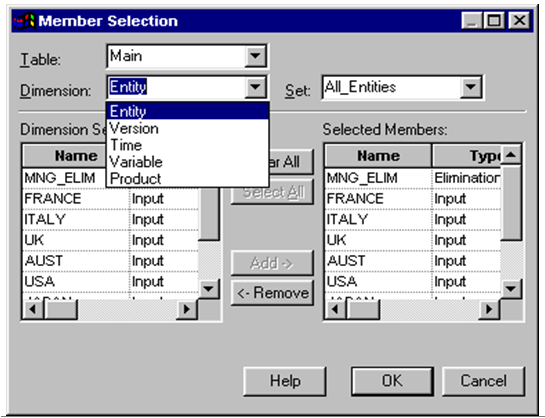Click down arrow of left list vertical scrollbar
545x418 pixels.
[209, 288]
